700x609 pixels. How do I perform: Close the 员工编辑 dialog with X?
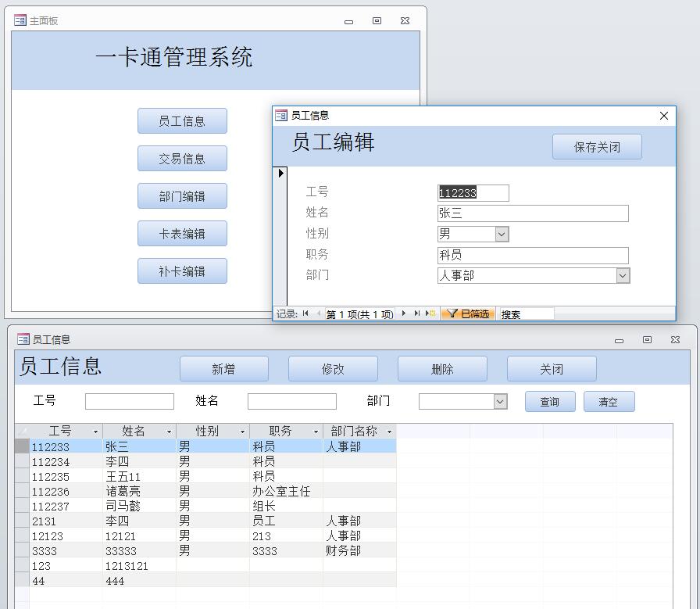pyautogui.click(x=664, y=116)
